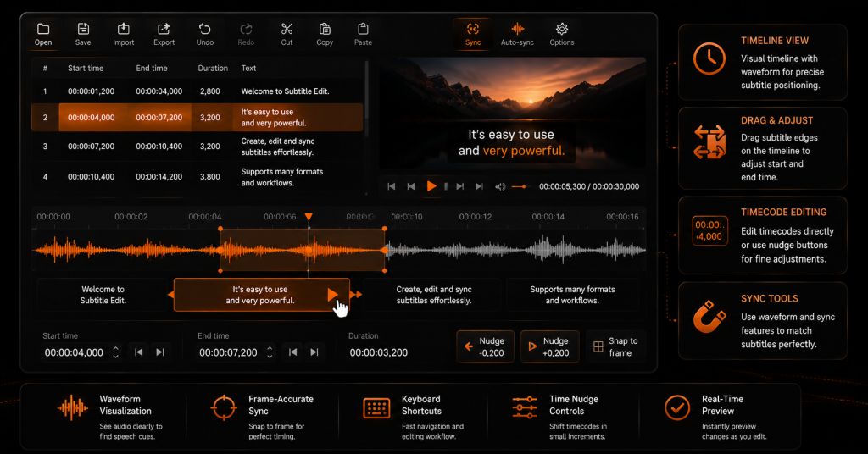868x454 pixels.
Task: Select subtitle row 1 Welcome to Subtitle Edit
Action: tap(197, 91)
